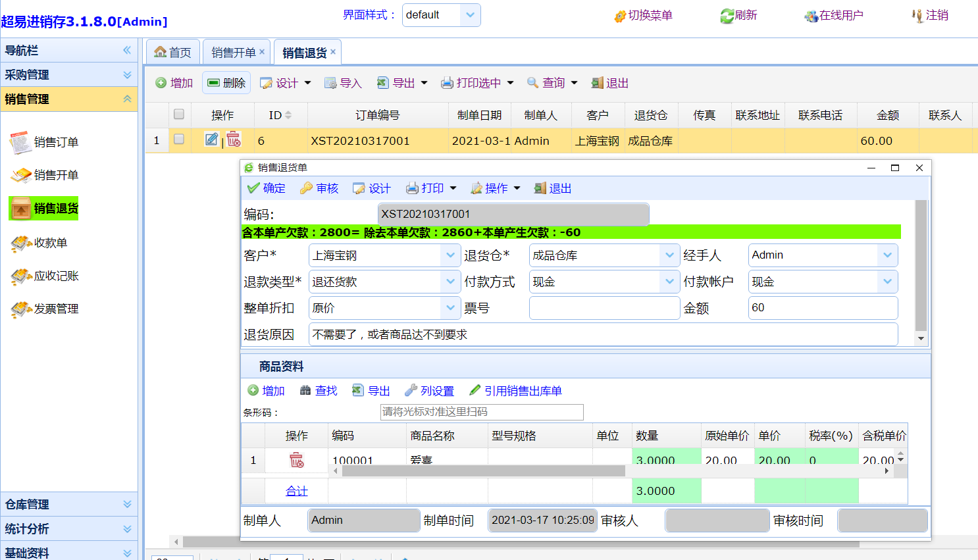Open 发票管理 in sidebar
The width and height of the screenshot is (978, 560).
tap(43, 309)
